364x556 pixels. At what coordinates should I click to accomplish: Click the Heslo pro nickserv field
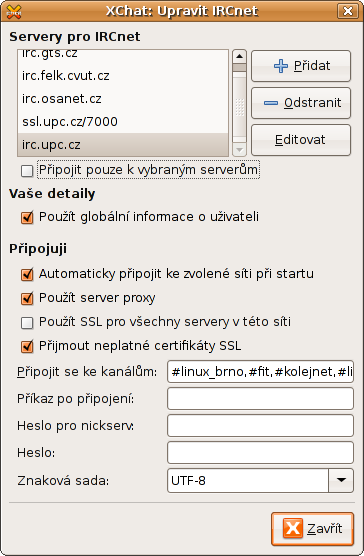(x=260, y=425)
